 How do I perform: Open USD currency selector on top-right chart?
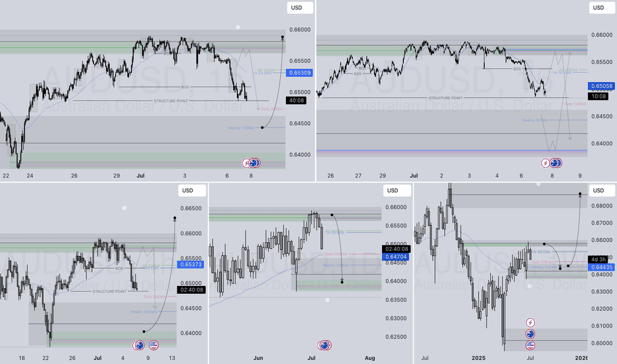point(602,8)
